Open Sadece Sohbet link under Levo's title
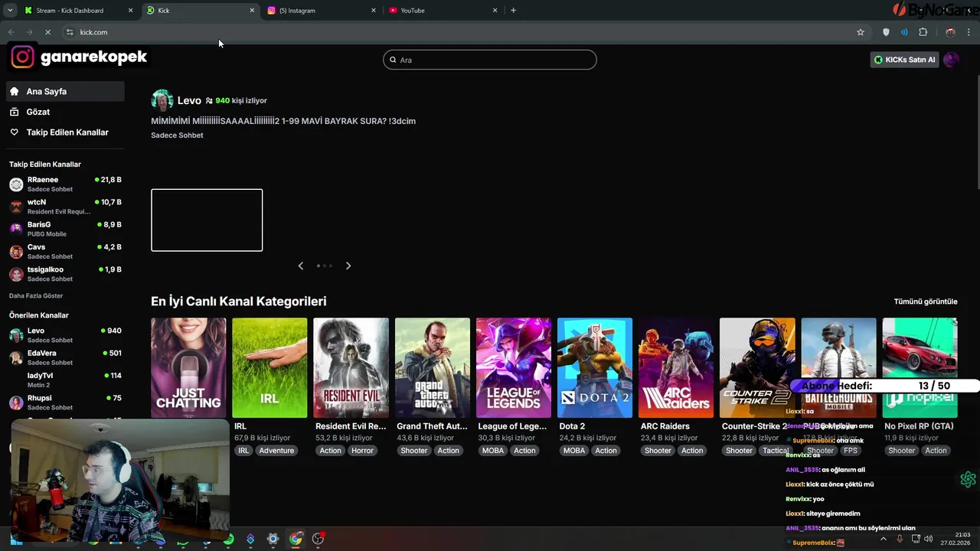This screenshot has width=980, height=551. pos(177,135)
